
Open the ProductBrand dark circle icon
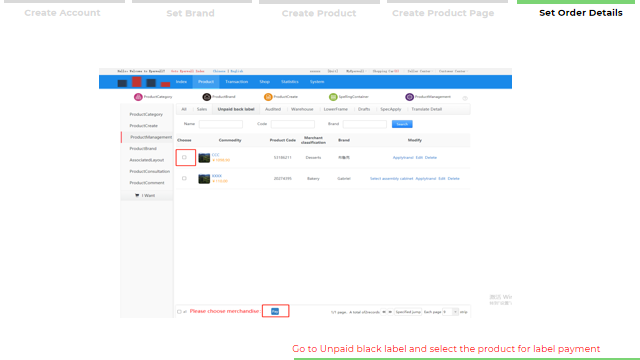[207, 97]
